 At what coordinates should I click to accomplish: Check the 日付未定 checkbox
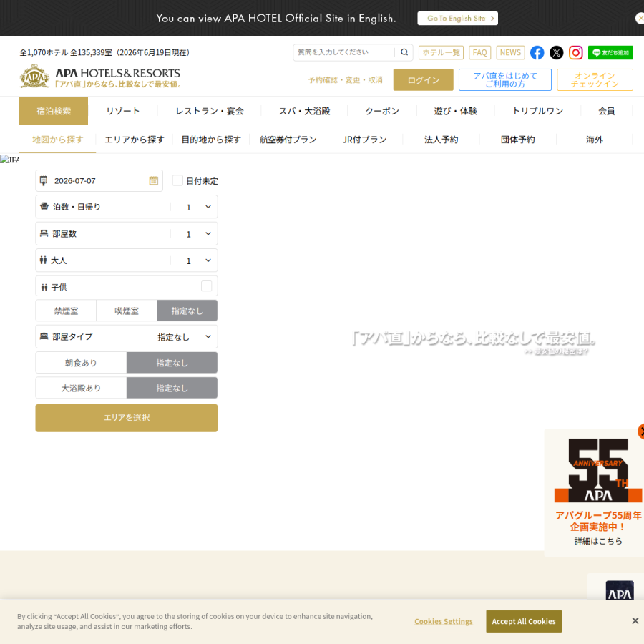click(177, 180)
